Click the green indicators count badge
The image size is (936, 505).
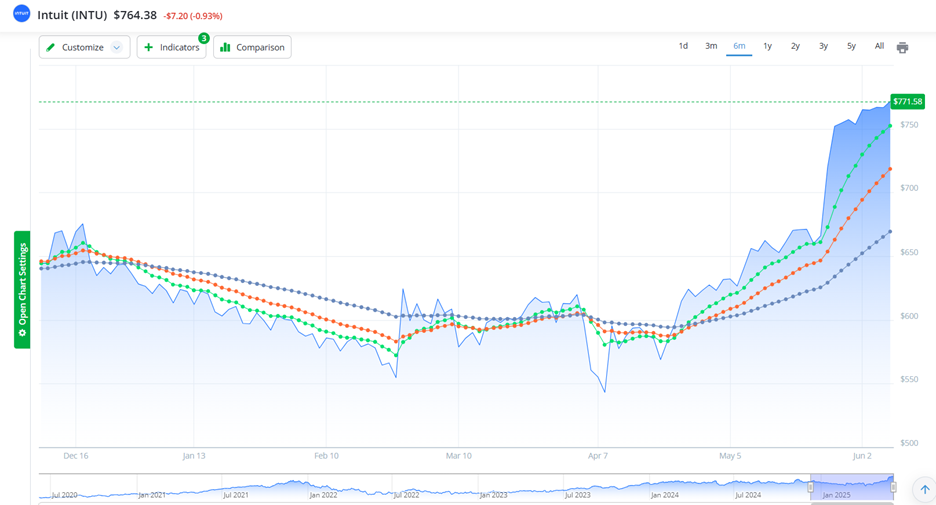pyautogui.click(x=204, y=38)
